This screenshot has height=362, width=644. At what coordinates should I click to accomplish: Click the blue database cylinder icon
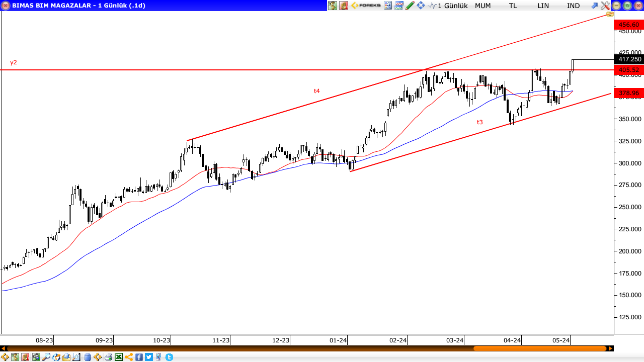pyautogui.click(x=88, y=357)
